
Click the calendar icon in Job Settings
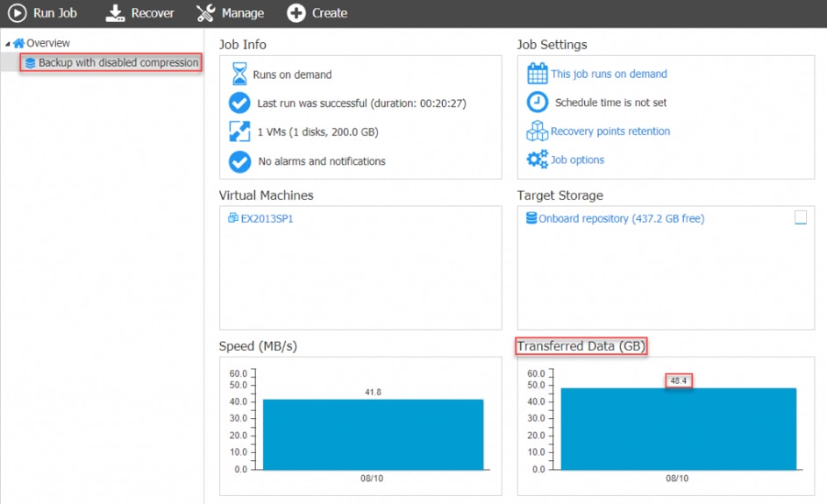click(x=537, y=74)
